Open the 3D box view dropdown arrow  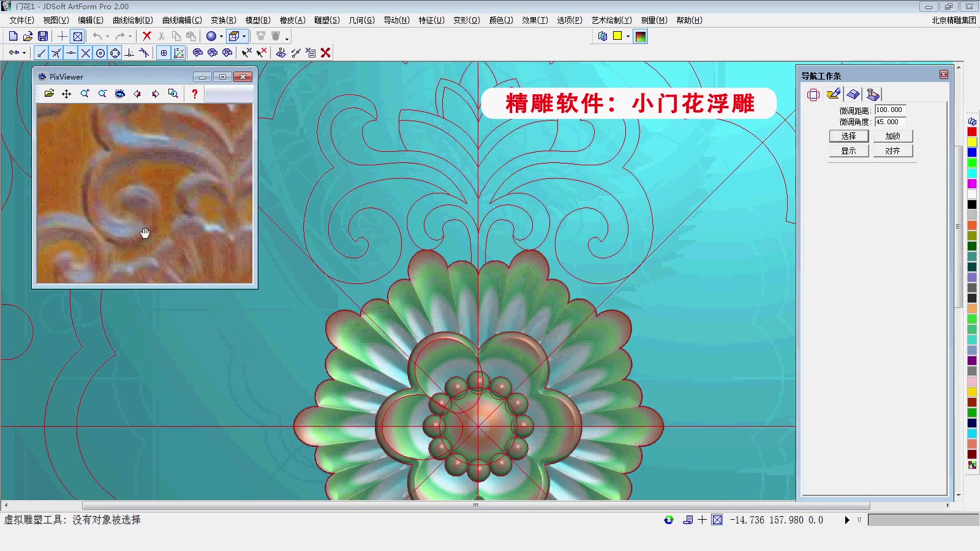pyautogui.click(x=244, y=36)
